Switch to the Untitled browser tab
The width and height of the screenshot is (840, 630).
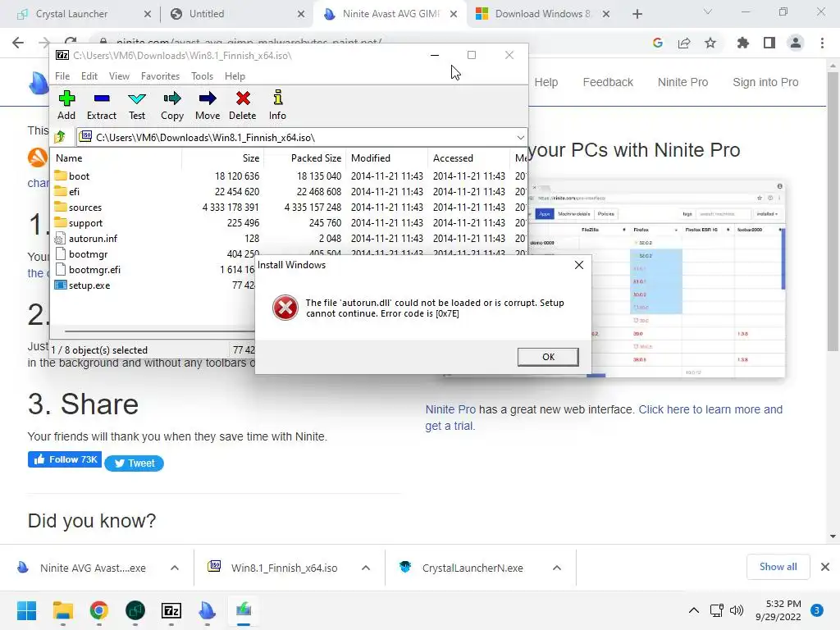coord(206,14)
